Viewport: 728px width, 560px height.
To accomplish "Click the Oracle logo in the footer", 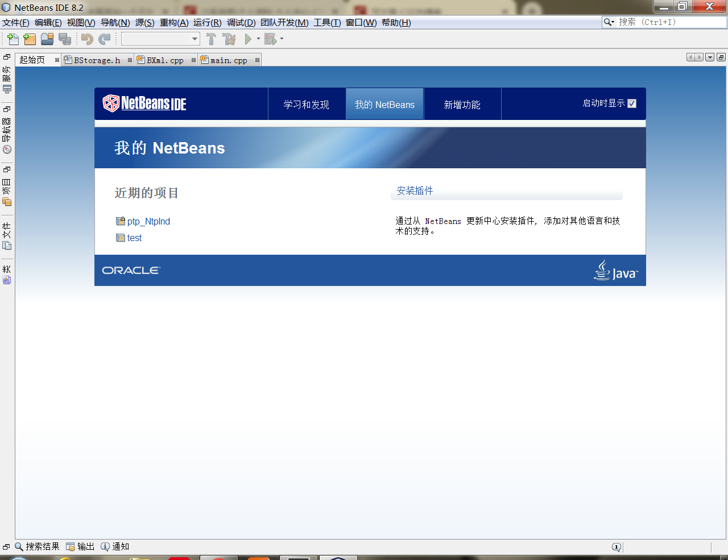I will [131, 271].
